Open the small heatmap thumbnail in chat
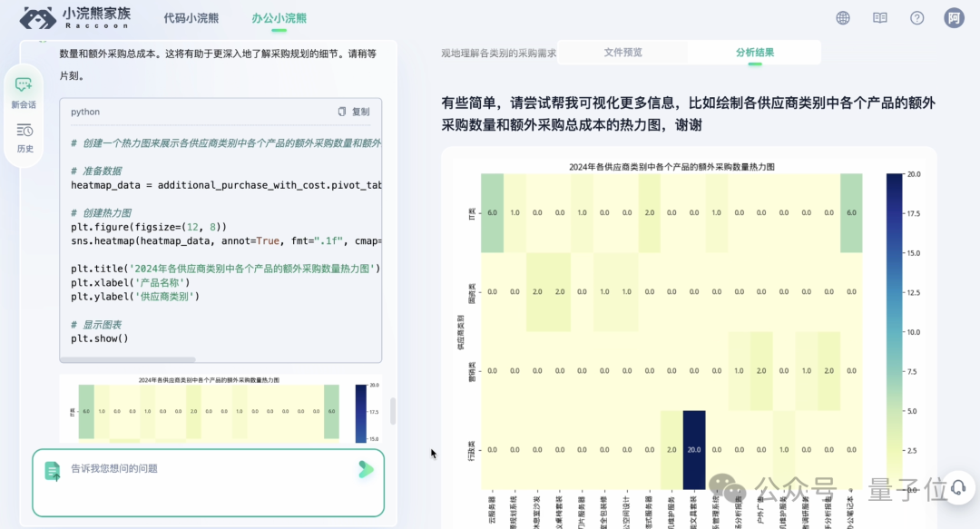Image resolution: width=980 pixels, height=529 pixels. pos(220,407)
